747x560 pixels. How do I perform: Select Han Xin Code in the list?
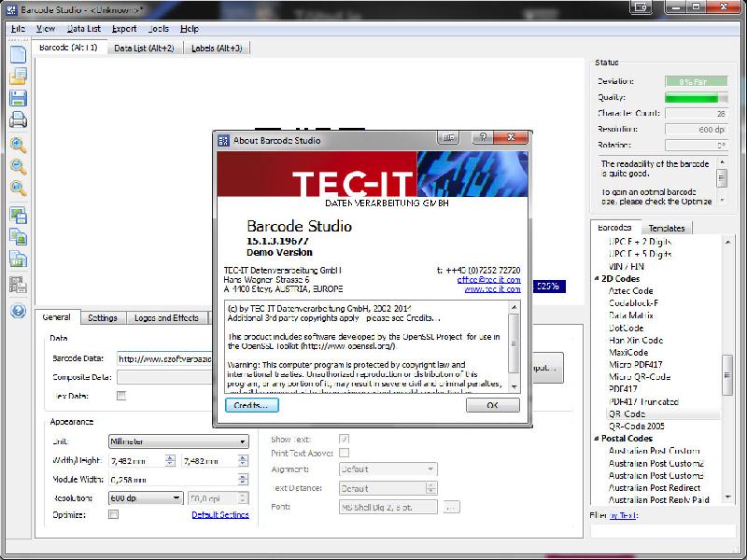point(636,340)
